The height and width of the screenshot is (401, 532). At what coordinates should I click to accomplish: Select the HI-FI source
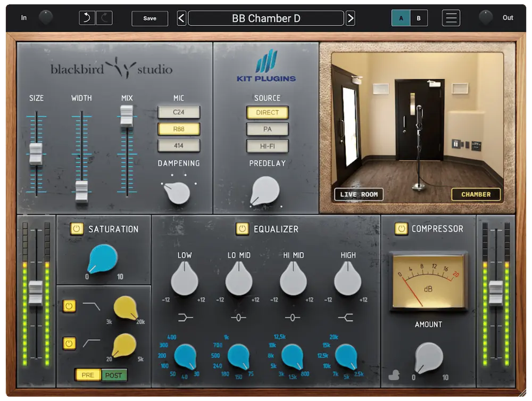click(268, 146)
